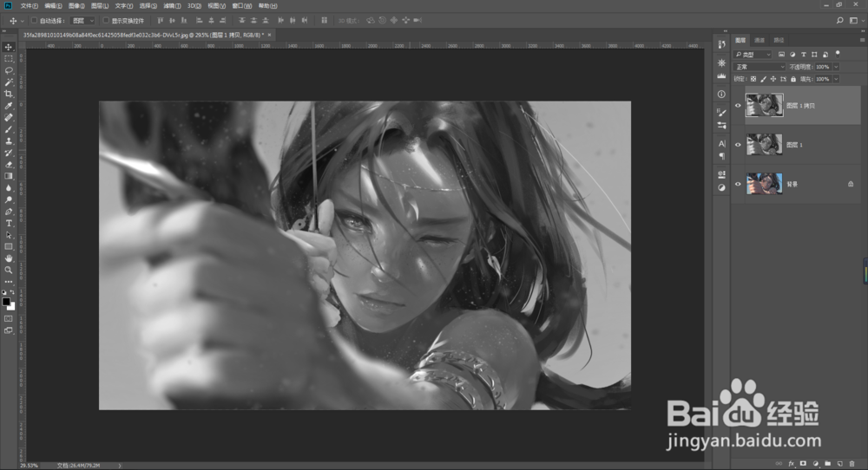Expand the status bar info arrow
The height and width of the screenshot is (470, 868).
click(120, 466)
